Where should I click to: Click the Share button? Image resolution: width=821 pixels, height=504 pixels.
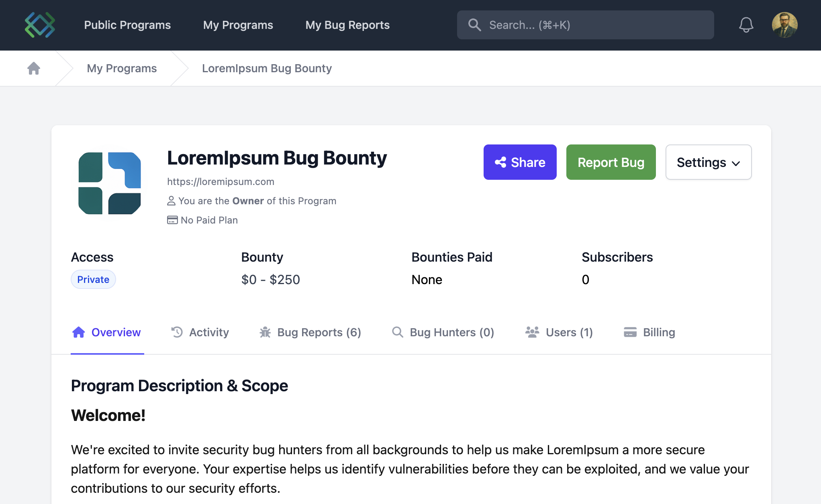coord(520,162)
